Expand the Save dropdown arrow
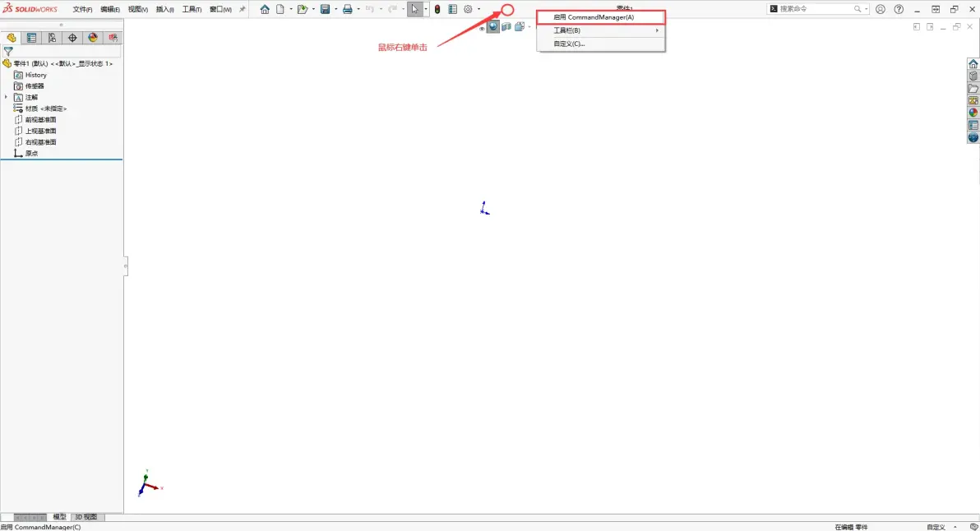 pos(335,9)
